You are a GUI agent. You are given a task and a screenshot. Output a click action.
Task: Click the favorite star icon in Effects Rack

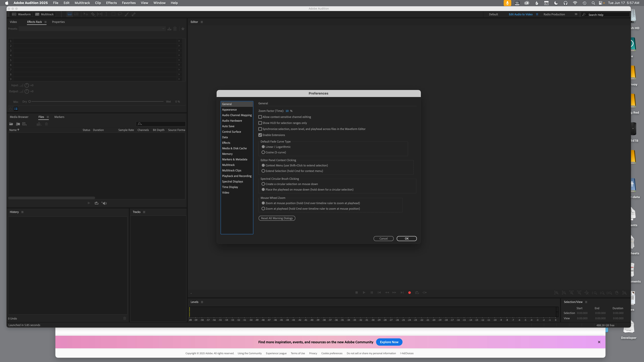(183, 29)
